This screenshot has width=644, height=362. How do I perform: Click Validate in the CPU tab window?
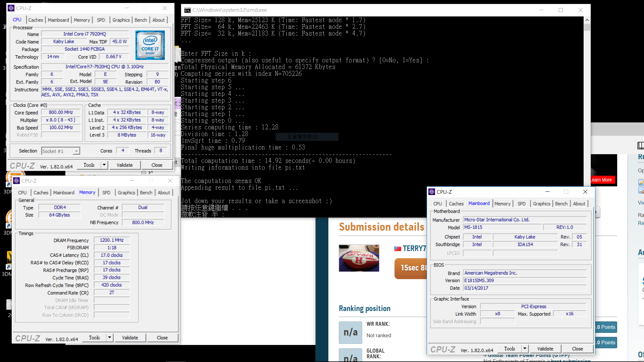coord(124,165)
